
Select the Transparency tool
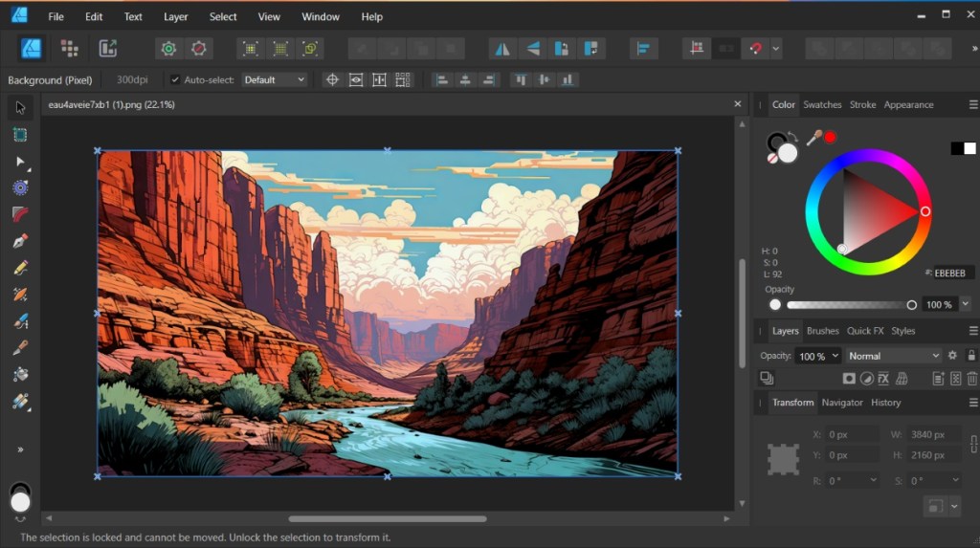20,401
